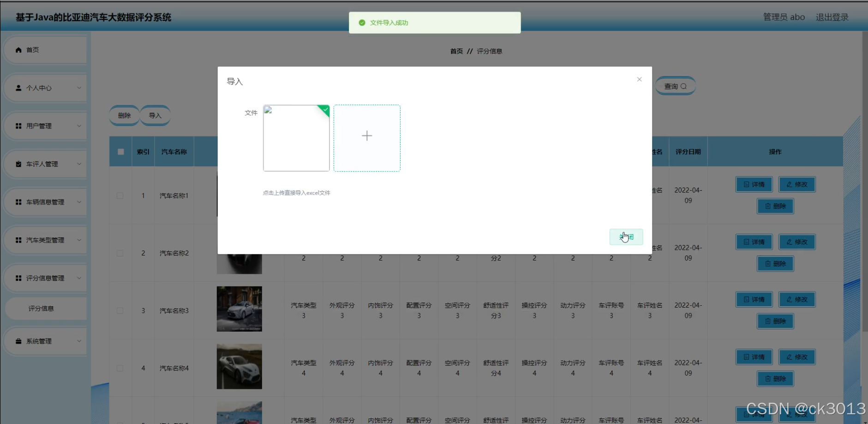Toggle the select-all checkbox in table header

point(120,151)
